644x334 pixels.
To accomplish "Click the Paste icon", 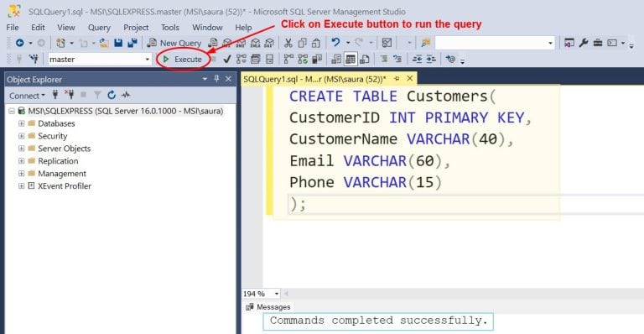I will [316, 43].
